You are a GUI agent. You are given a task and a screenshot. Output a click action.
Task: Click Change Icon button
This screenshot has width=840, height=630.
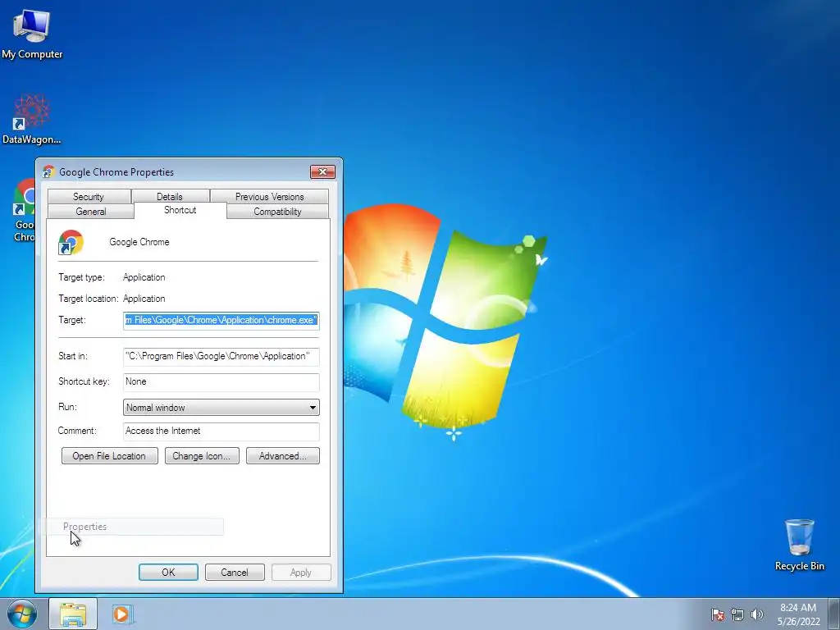tap(202, 456)
